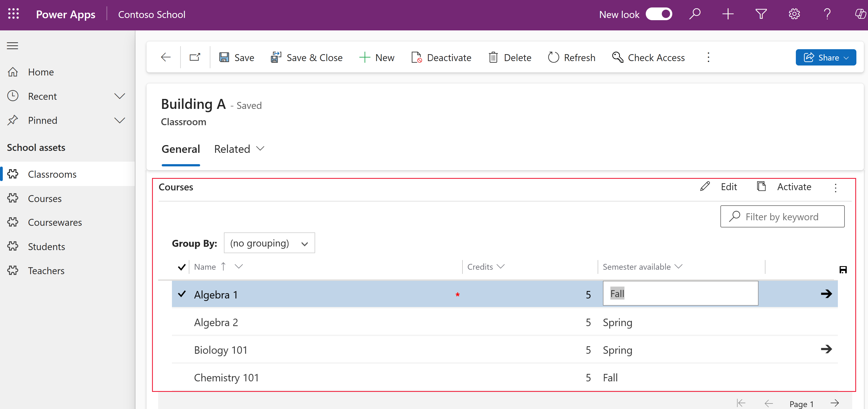This screenshot has height=409, width=868.
Task: Click the Save icon in the toolbar
Action: tap(224, 57)
